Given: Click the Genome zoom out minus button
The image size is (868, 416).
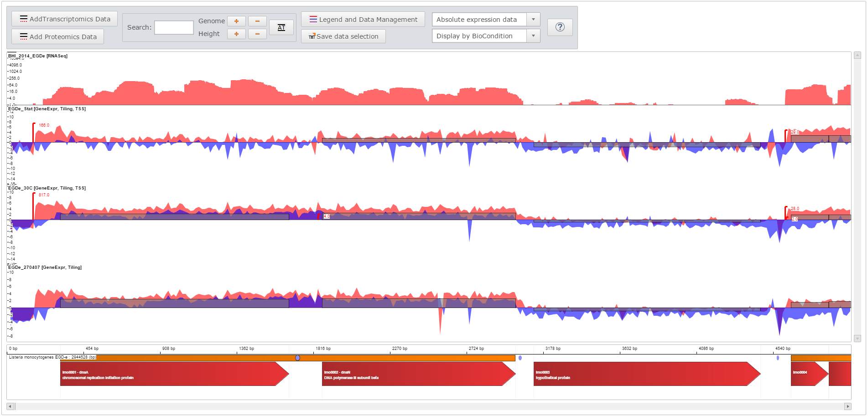Looking at the screenshot, I should click(x=257, y=21).
